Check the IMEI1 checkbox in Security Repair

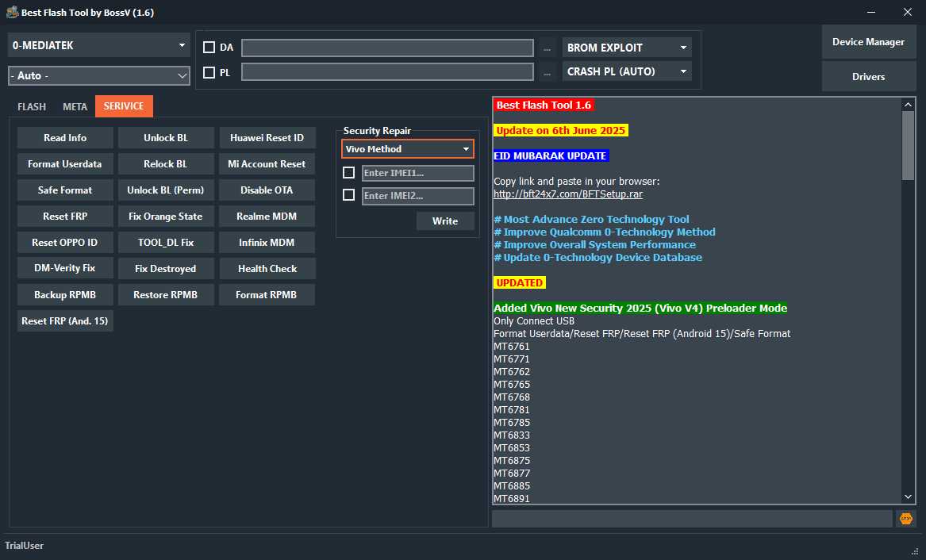(x=349, y=172)
